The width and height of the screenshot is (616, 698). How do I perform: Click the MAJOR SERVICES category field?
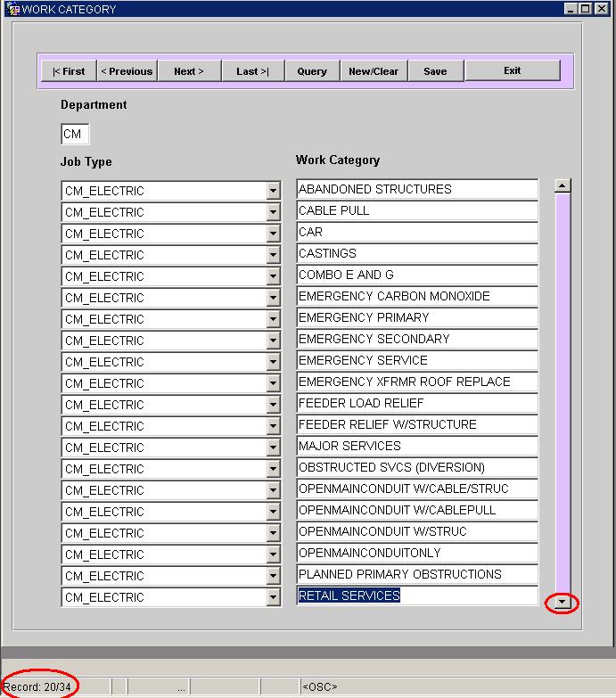point(417,446)
